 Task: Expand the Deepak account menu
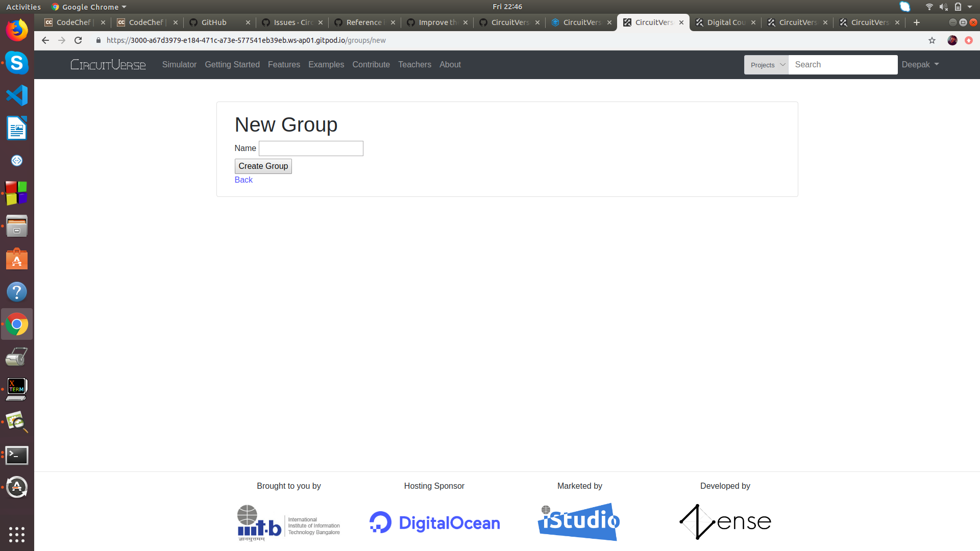click(919, 64)
